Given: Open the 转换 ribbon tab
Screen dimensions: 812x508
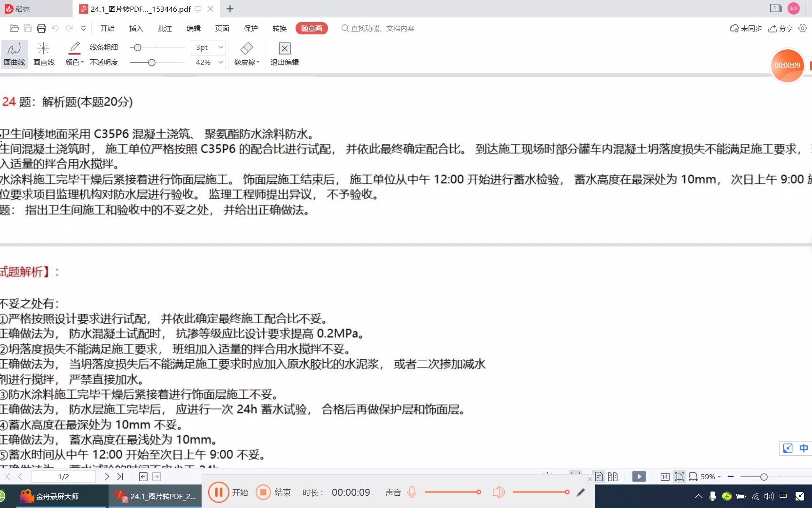Looking at the screenshot, I should tap(279, 28).
